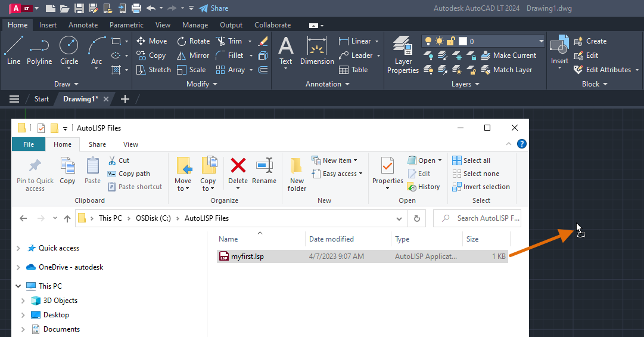Click the layer 0 color swatch
The height and width of the screenshot is (337, 644).
coord(463,41)
